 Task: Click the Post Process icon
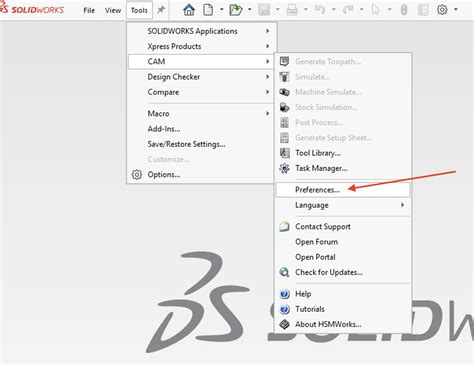284,122
